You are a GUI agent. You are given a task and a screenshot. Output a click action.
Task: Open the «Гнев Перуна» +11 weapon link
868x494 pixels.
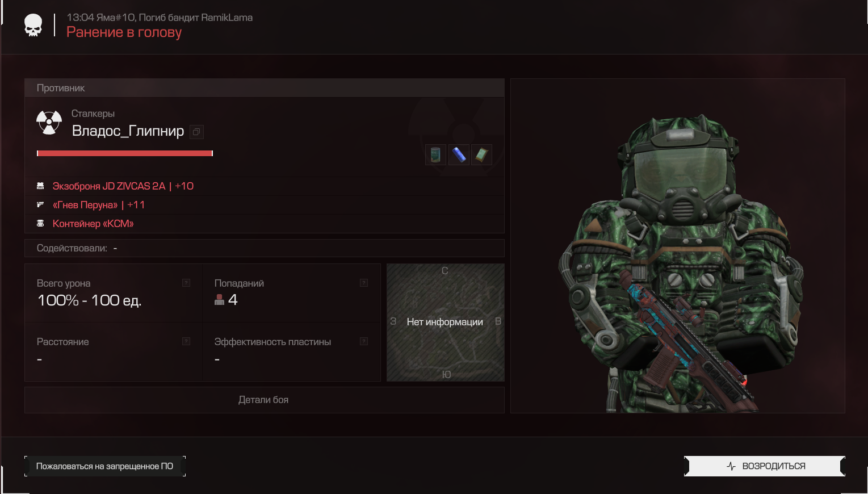(x=99, y=205)
